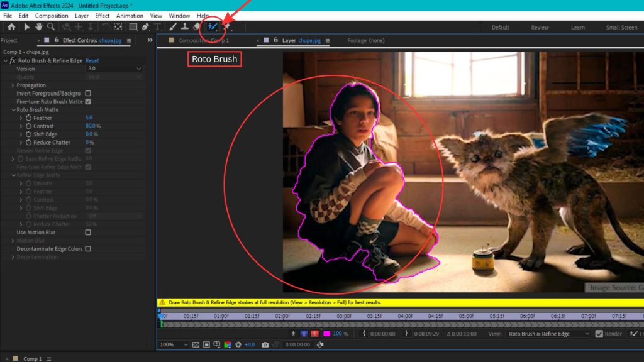This screenshot has height=362, width=644.
Task: Open the View Roto Brush & Refine Edge dropdown
Action: point(548,334)
